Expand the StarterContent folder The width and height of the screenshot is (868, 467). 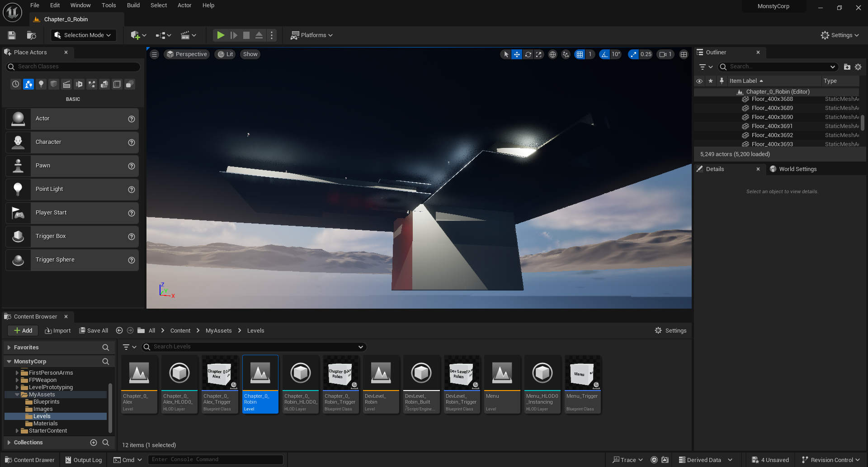tap(17, 431)
